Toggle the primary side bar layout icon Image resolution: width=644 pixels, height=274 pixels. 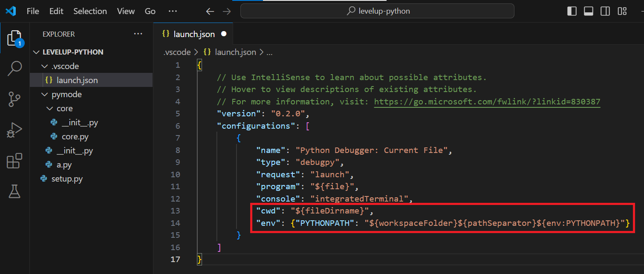coord(572,11)
